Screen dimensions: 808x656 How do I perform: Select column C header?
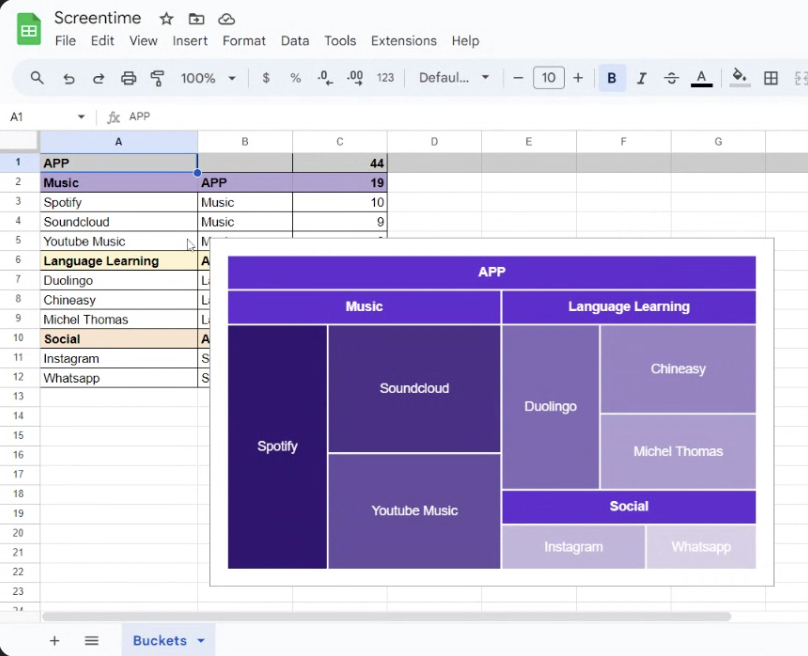[340, 142]
